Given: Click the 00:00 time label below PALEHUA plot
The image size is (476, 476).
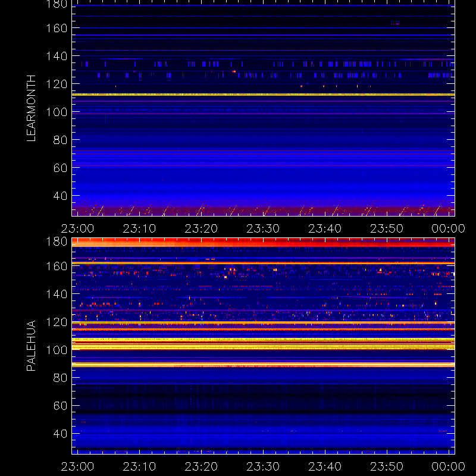Looking at the screenshot, I should click(449, 466).
